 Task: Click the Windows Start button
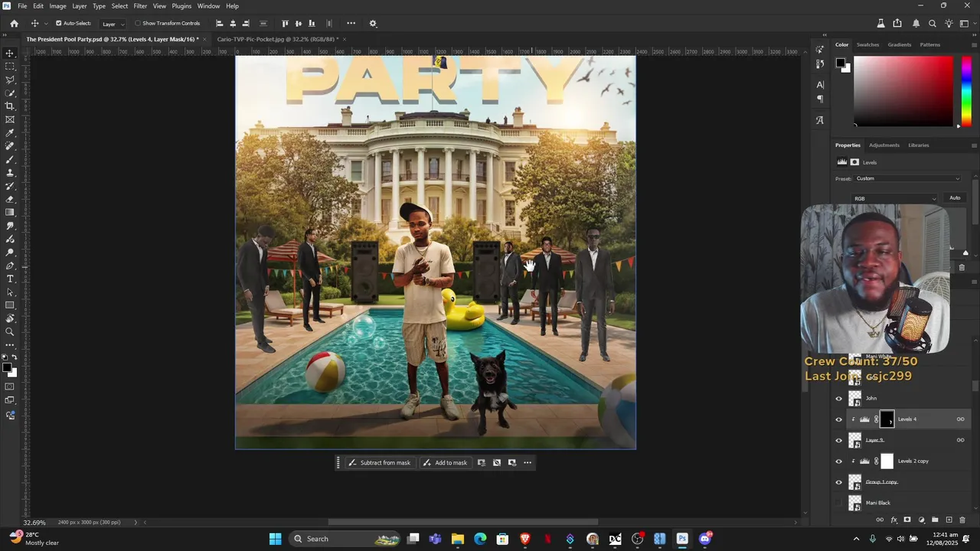click(x=275, y=539)
